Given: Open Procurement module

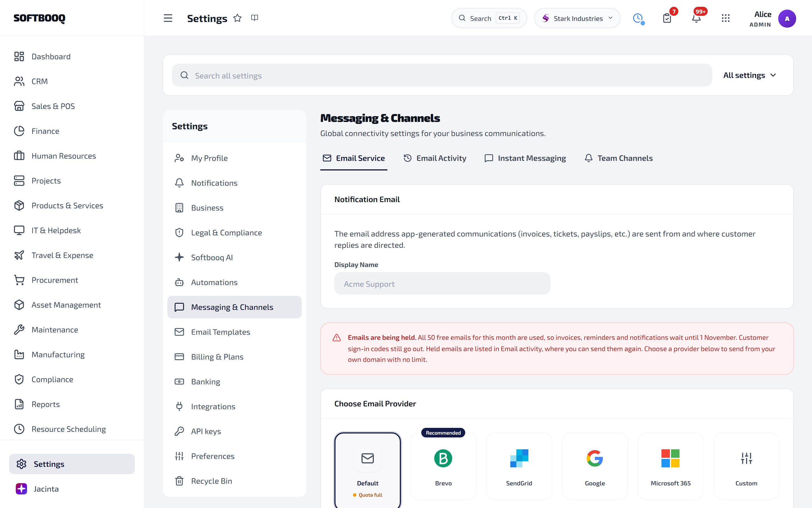Looking at the screenshot, I should click(x=72, y=280).
